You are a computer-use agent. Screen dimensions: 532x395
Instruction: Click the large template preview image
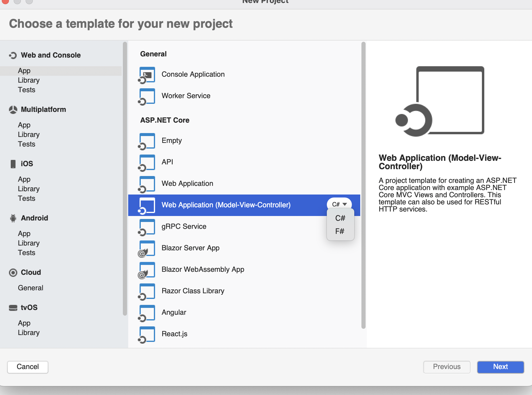(440, 101)
